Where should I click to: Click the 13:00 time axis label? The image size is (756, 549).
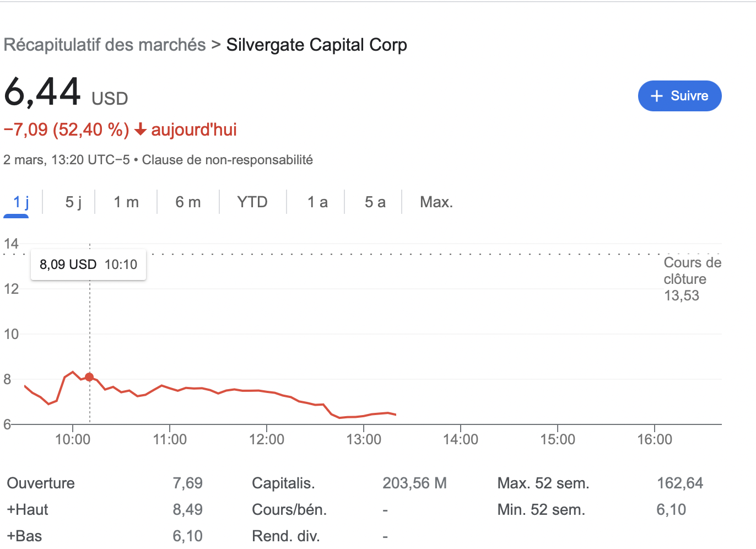[364, 439]
